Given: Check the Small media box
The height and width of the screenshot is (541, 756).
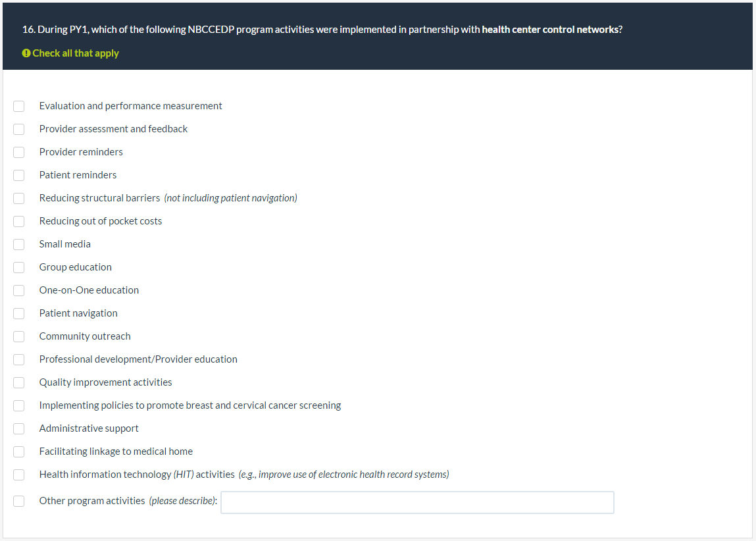Looking at the screenshot, I should [19, 244].
